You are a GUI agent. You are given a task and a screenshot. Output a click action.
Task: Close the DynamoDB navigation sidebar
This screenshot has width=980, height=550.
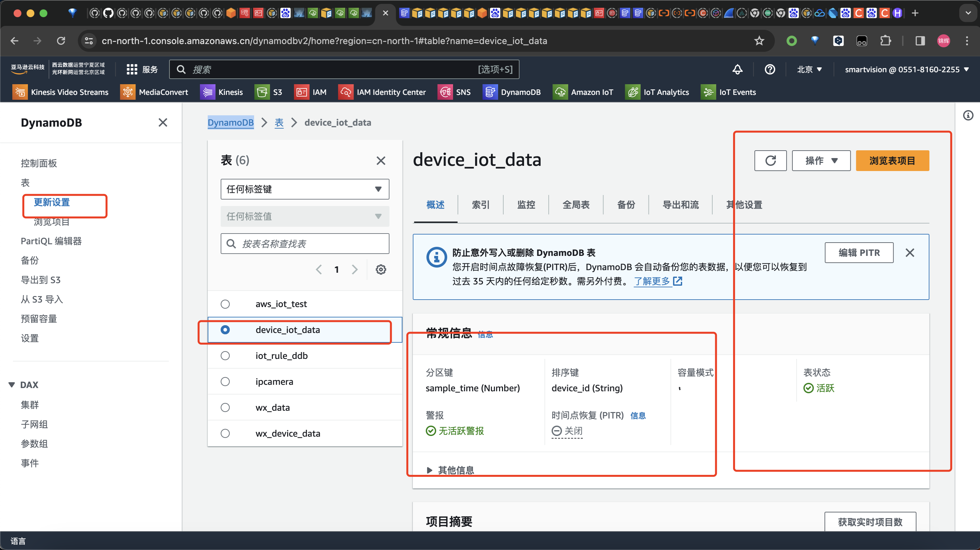pos(163,122)
